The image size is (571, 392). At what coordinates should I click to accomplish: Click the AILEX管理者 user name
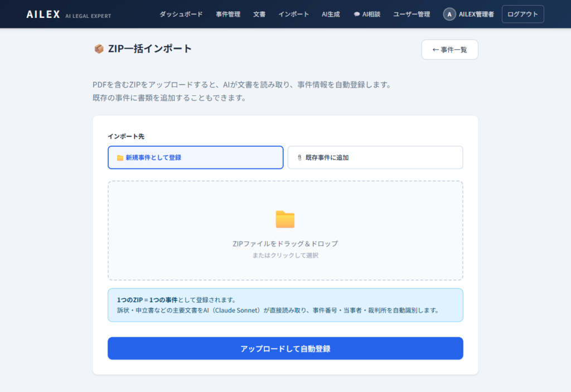tap(476, 14)
